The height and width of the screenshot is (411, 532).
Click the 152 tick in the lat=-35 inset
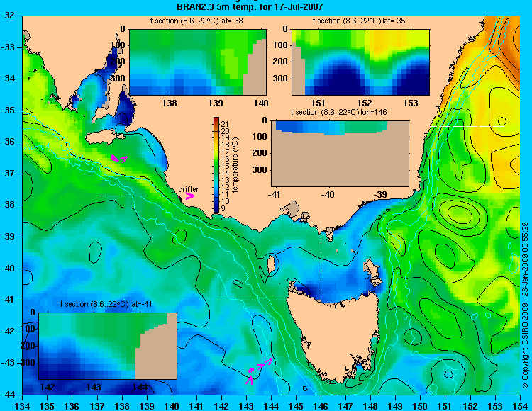(365, 103)
